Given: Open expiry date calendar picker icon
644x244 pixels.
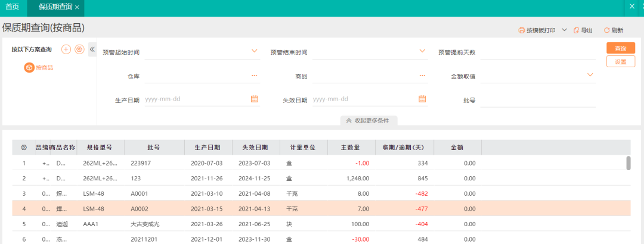Looking at the screenshot, I should [x=422, y=99].
